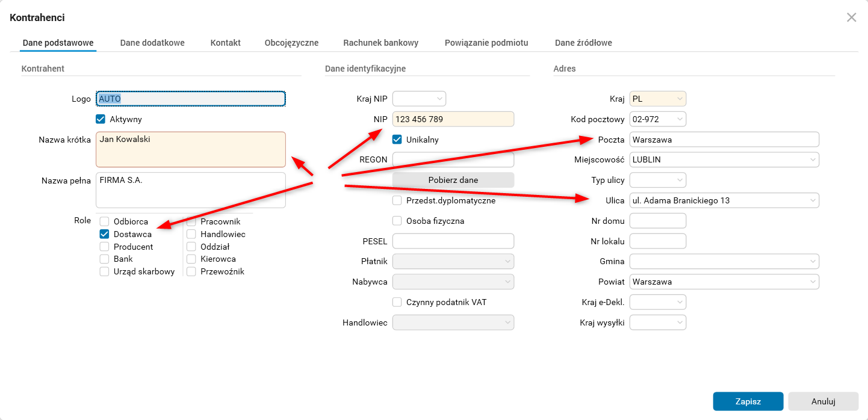This screenshot has height=420, width=868.
Task: Check the Przewoźnik role box
Action: 191,271
